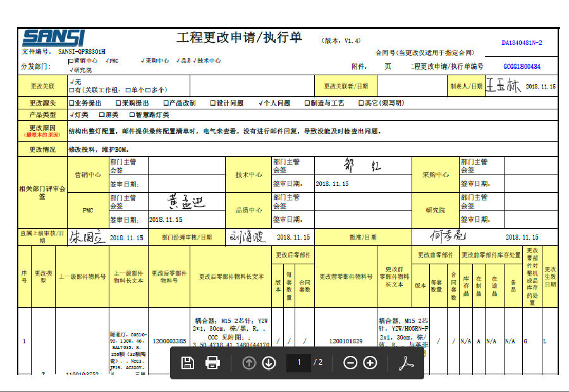Check the 营销中心 checkbox
Viewport: 569px width, 392px height.
click(71, 61)
